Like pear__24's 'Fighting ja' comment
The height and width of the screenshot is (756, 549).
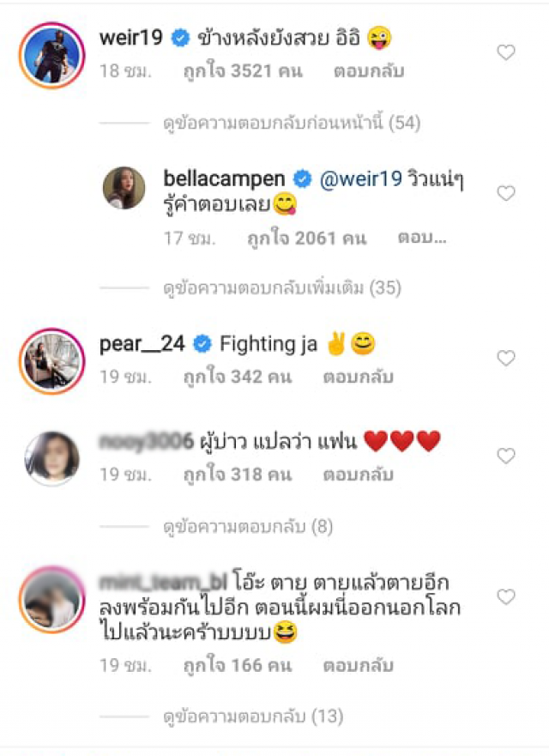pos(505,358)
